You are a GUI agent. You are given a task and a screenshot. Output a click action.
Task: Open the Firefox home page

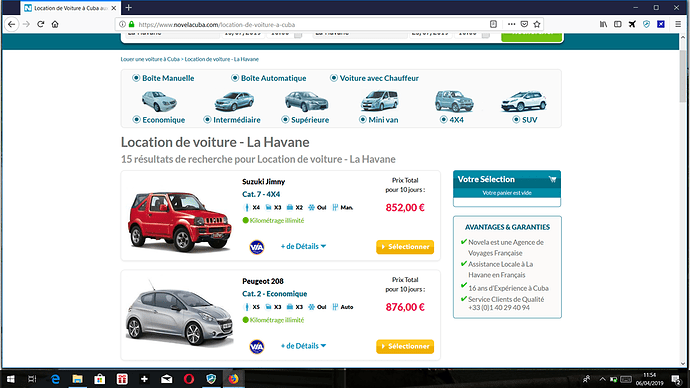coord(55,24)
